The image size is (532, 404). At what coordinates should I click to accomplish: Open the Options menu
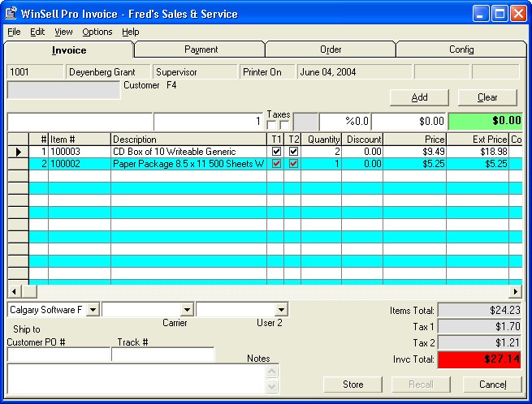coord(97,32)
